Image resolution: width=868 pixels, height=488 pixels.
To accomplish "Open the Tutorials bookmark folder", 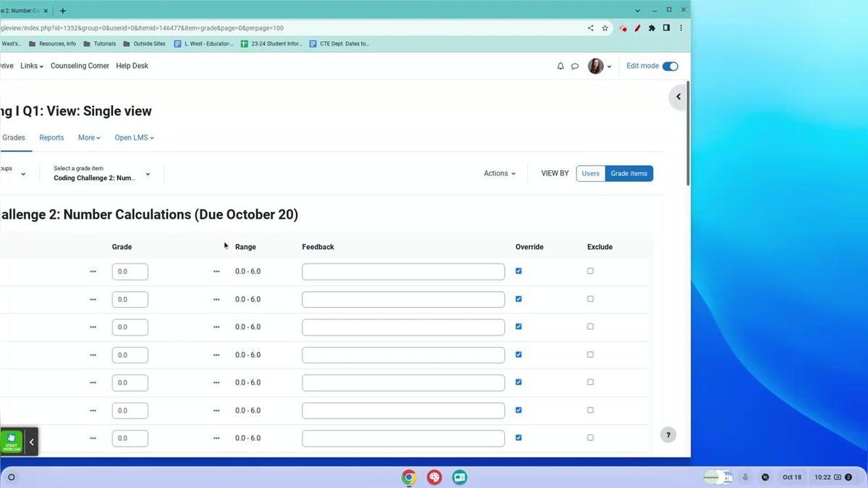I will 100,43.
